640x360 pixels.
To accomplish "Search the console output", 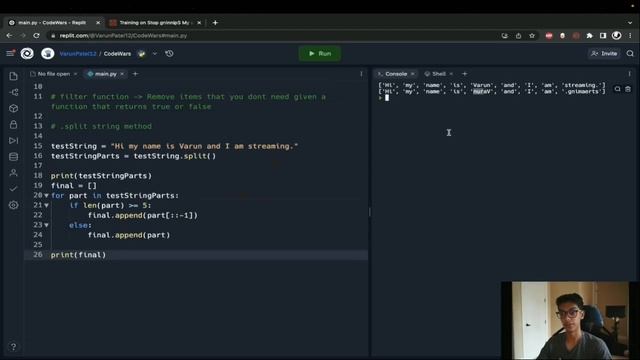I will [617, 89].
